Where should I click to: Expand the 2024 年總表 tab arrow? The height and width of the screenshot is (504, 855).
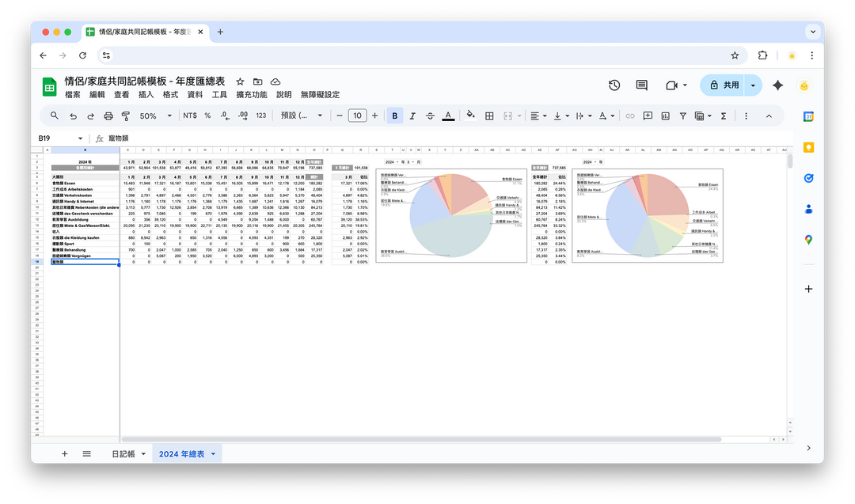click(x=213, y=454)
